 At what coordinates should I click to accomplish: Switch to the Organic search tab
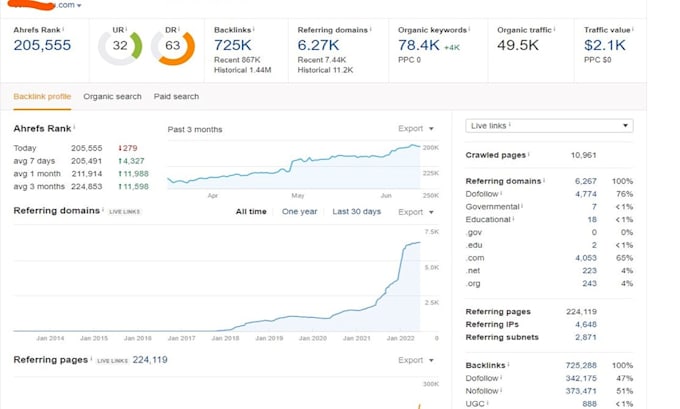pyautogui.click(x=112, y=96)
